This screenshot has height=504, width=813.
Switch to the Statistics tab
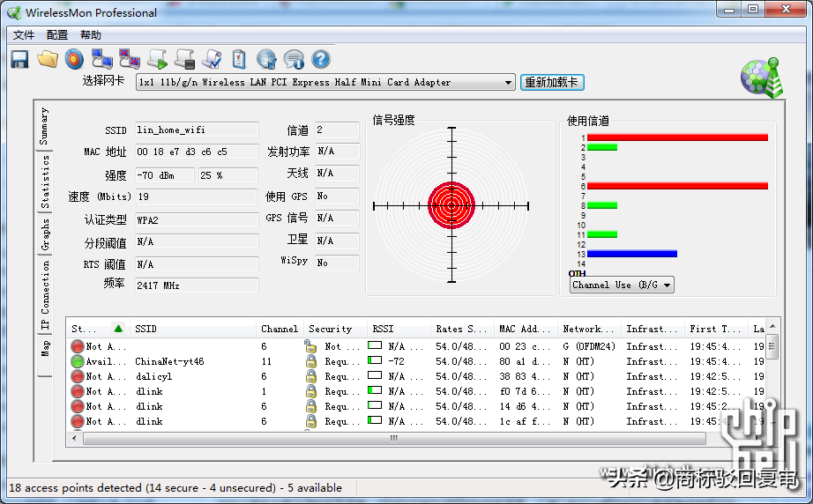(45, 182)
